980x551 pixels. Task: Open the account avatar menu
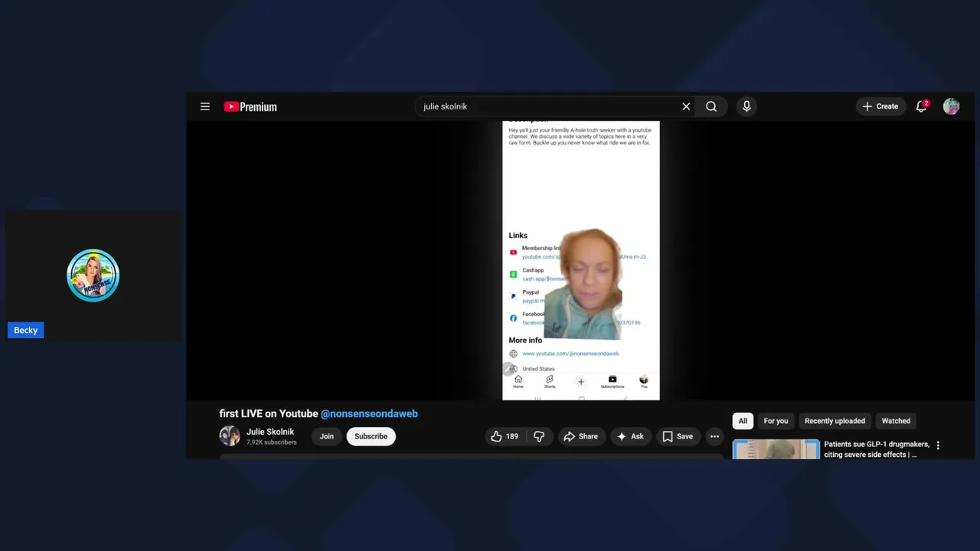[x=951, y=106]
